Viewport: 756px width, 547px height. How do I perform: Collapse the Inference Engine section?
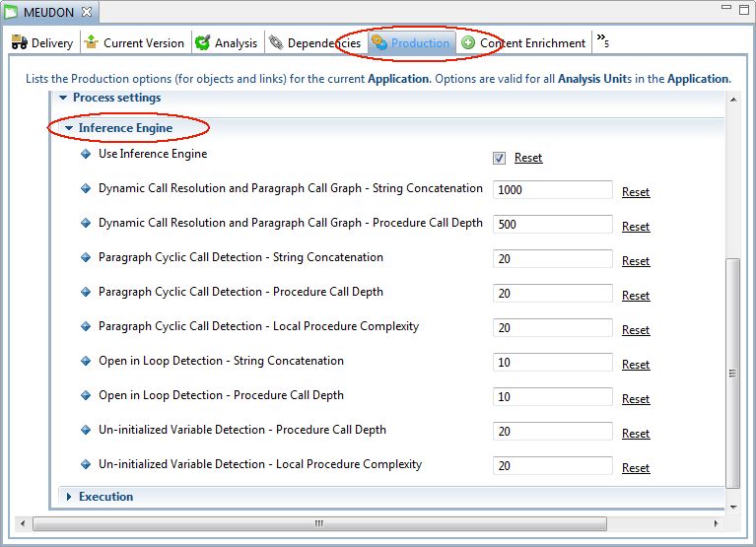(69, 128)
